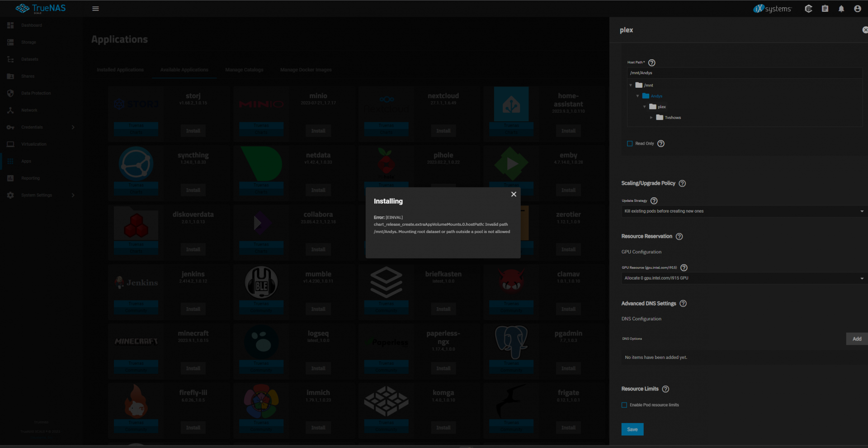The height and width of the screenshot is (448, 868).
Task: Close the plex side panel
Action: (865, 30)
